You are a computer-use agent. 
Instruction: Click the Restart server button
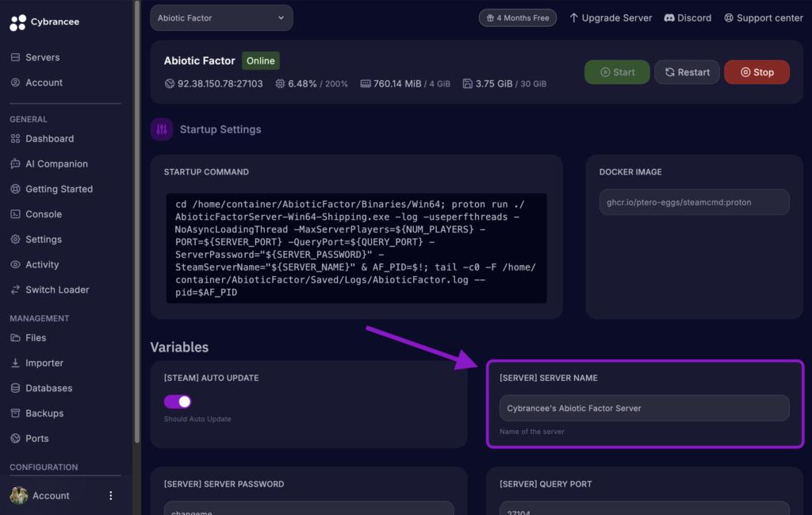coord(687,72)
